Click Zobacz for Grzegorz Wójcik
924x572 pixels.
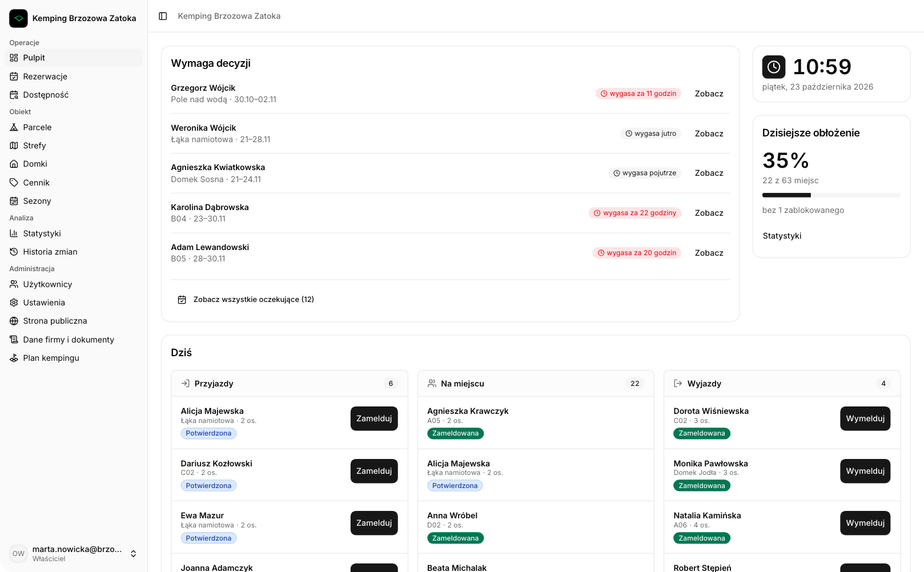click(x=709, y=94)
